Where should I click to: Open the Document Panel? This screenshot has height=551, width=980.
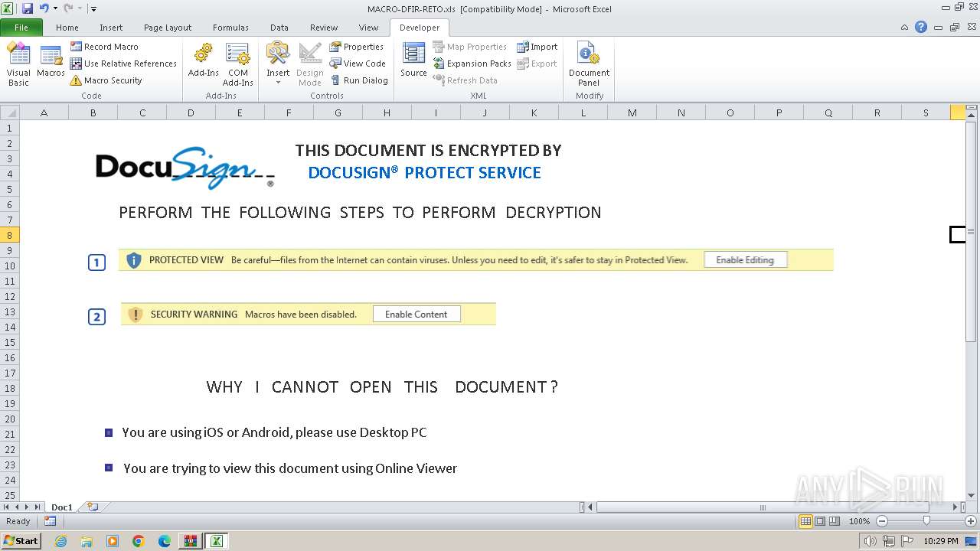pos(589,65)
